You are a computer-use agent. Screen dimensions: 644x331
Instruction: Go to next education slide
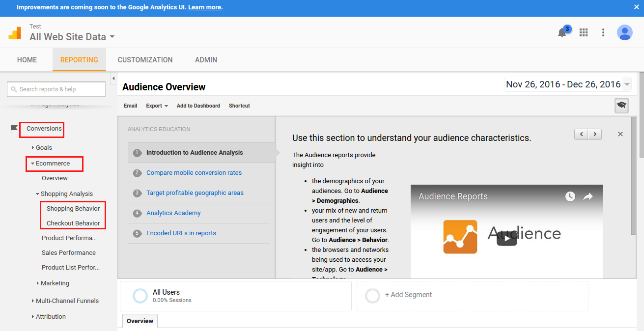pyautogui.click(x=595, y=134)
